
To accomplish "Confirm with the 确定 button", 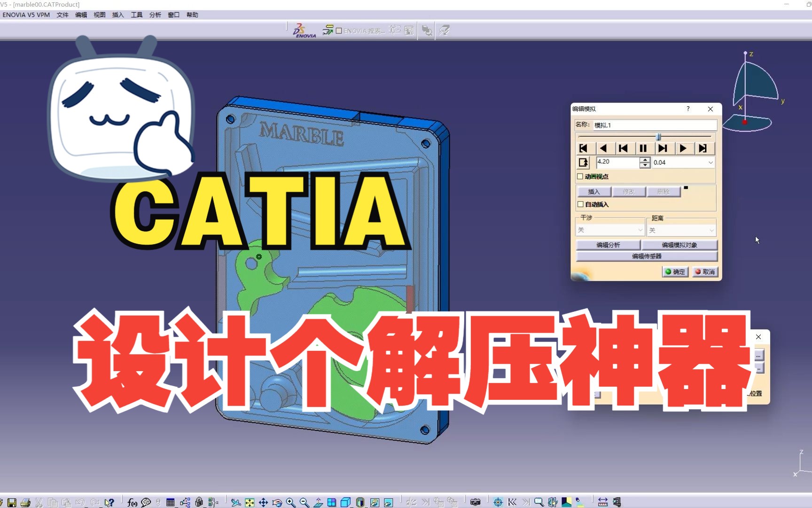I will click(675, 272).
